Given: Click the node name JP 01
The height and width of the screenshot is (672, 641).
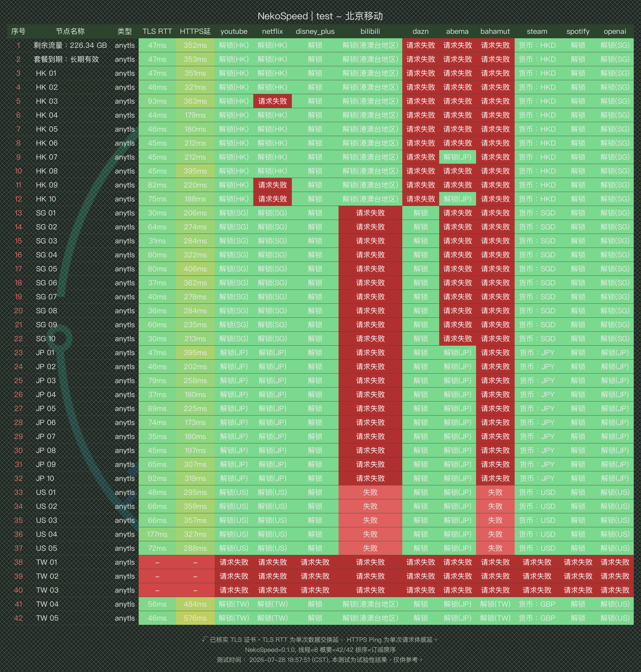Looking at the screenshot, I should tap(45, 353).
